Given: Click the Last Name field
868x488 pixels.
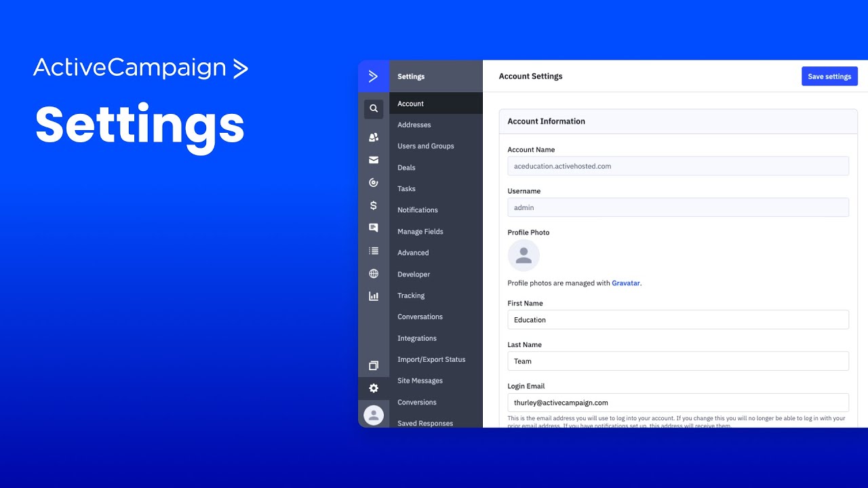Looking at the screenshot, I should pos(678,361).
